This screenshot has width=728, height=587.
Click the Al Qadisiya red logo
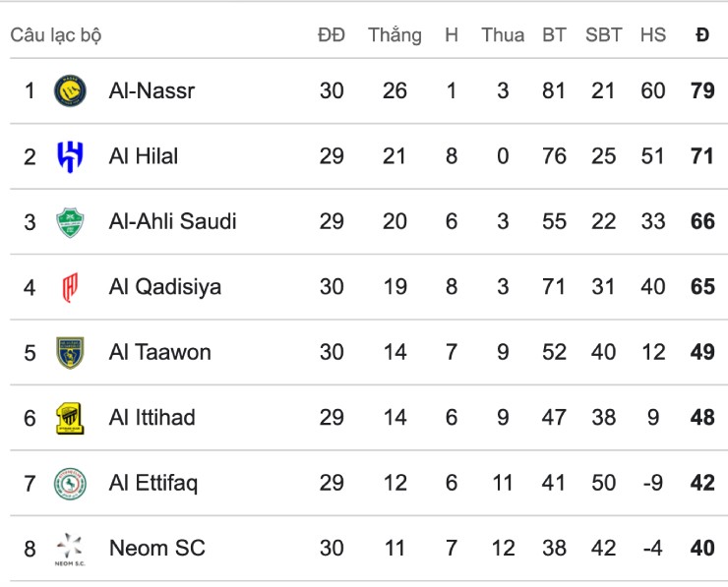(x=70, y=287)
